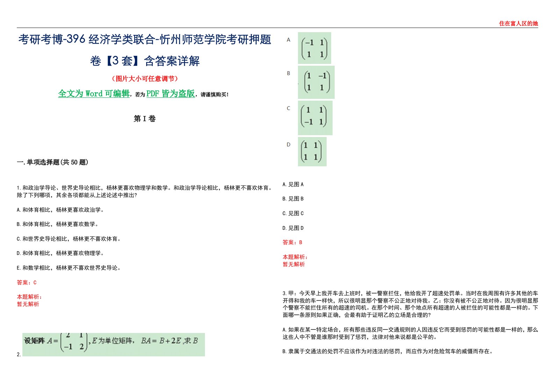Click question 1 text about 杨林

click(x=144, y=191)
